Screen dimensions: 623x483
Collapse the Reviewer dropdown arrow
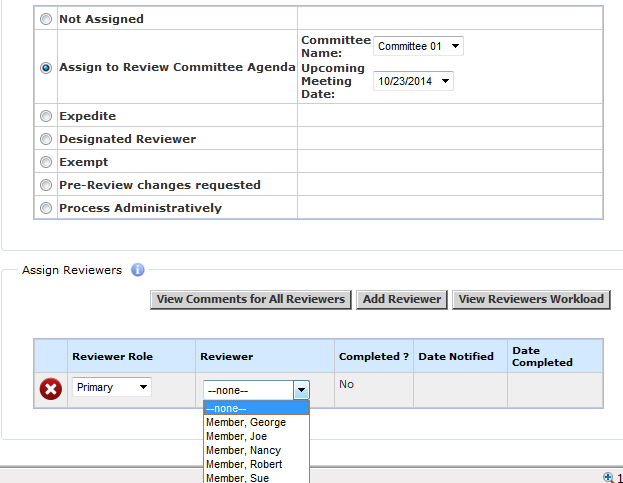(302, 390)
